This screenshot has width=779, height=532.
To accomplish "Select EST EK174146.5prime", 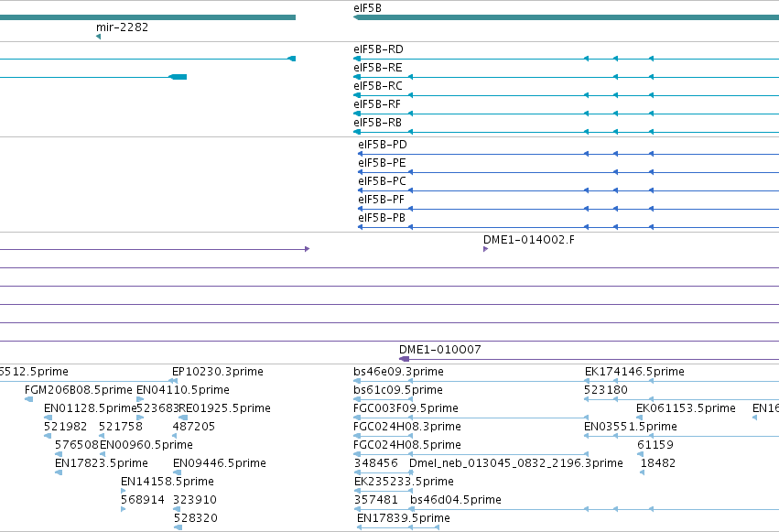I will coord(634,372).
